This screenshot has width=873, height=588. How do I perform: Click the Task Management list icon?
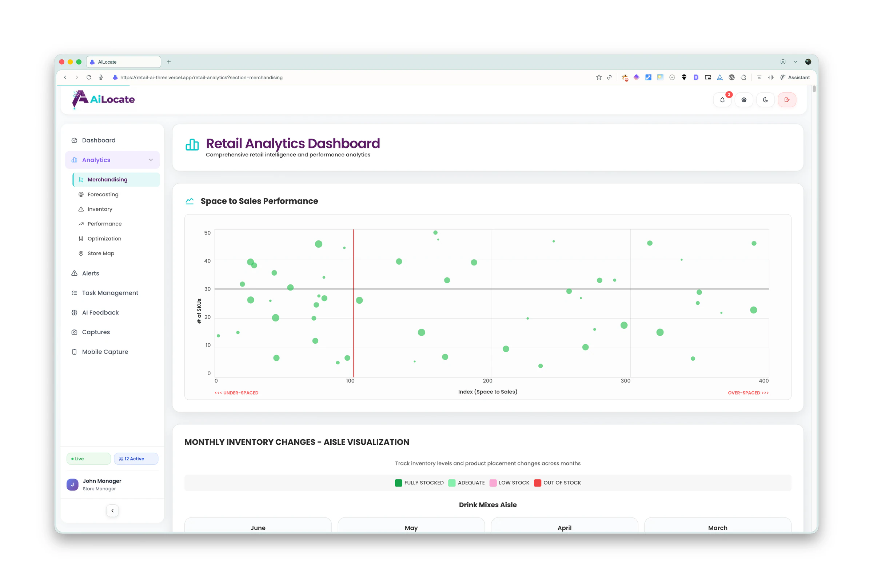74,293
